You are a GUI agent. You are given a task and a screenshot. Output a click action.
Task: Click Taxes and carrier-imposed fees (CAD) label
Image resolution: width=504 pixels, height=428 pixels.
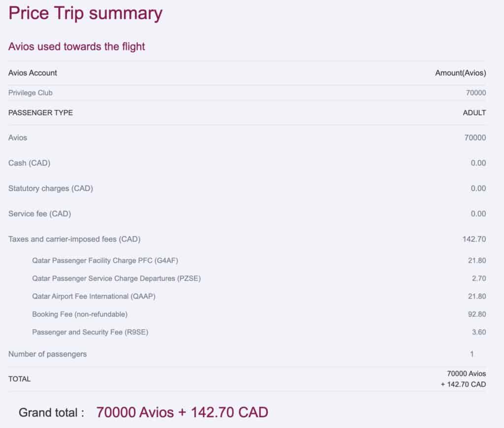point(74,240)
